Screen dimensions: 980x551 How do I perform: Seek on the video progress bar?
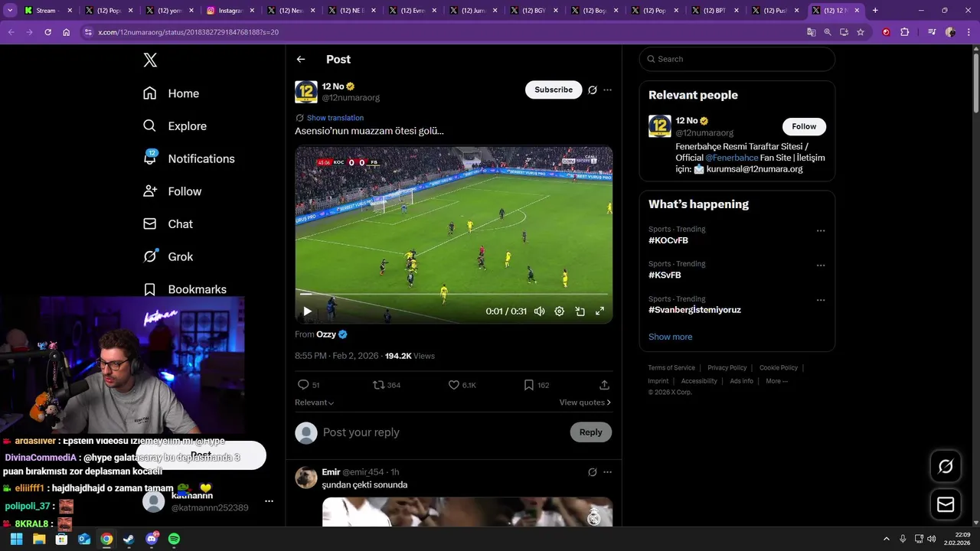coord(453,294)
